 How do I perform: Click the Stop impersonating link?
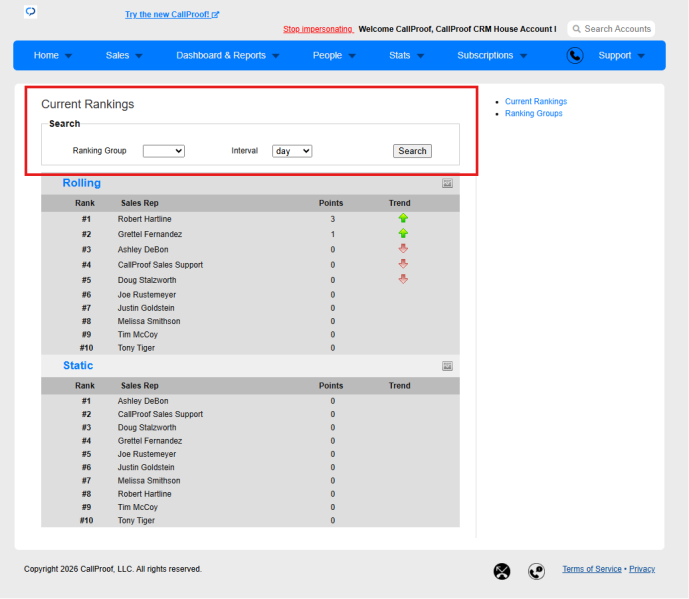coord(318,29)
